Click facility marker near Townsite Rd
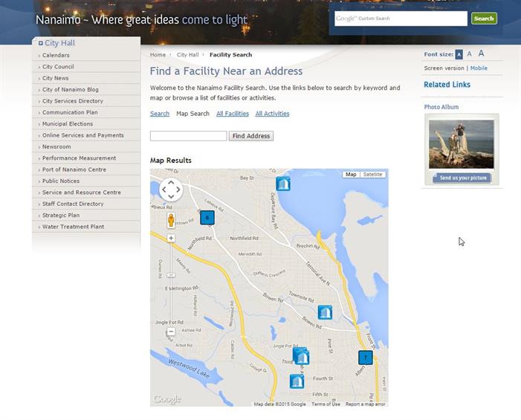The height and width of the screenshot is (420, 521). (325, 312)
